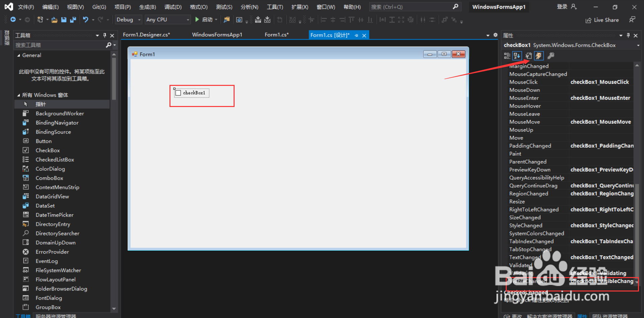Toggle Alphabetical sort in Properties panel
This screenshot has height=318, width=644.
pos(517,56)
